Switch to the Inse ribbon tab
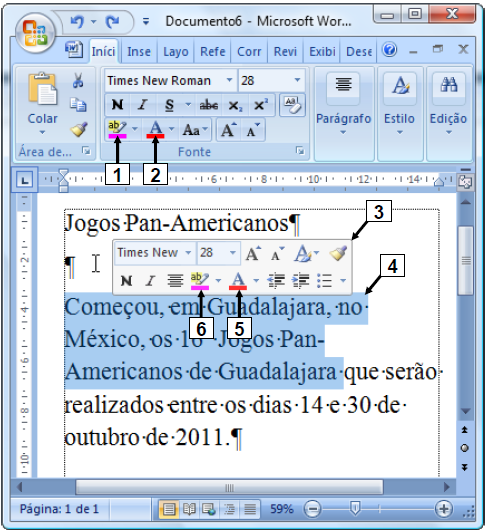This screenshot has width=486, height=530. tap(139, 52)
